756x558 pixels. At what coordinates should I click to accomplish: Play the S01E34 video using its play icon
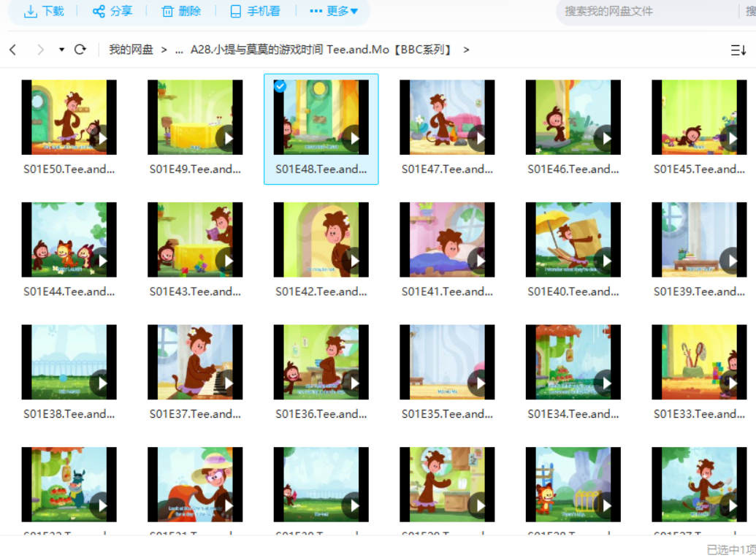point(606,383)
